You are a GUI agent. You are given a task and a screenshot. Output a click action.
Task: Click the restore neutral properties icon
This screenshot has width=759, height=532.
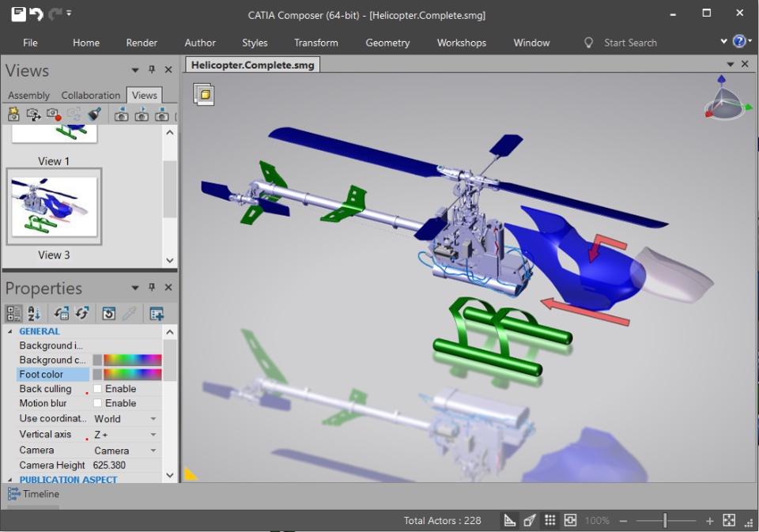61,314
